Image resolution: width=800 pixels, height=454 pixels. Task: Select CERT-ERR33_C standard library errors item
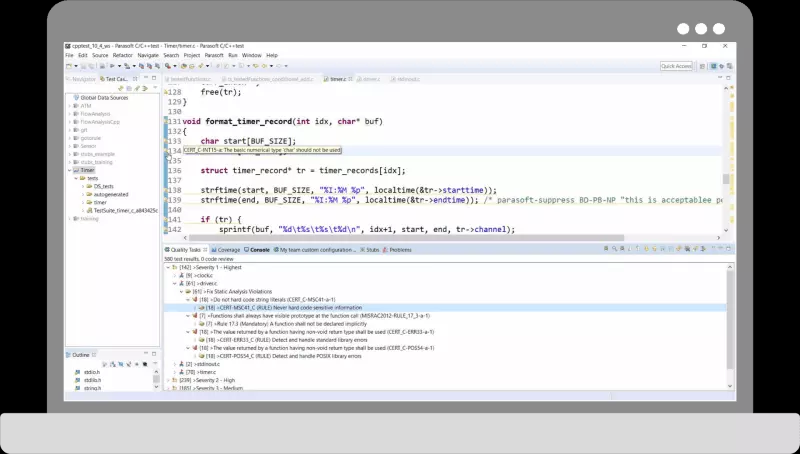click(286, 340)
